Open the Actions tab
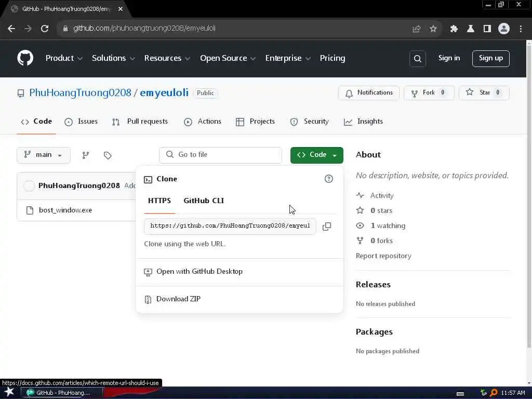The height and width of the screenshot is (399, 532). tap(203, 122)
